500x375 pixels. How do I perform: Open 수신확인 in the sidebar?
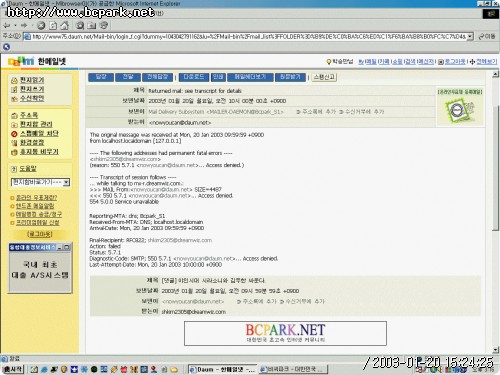32,98
